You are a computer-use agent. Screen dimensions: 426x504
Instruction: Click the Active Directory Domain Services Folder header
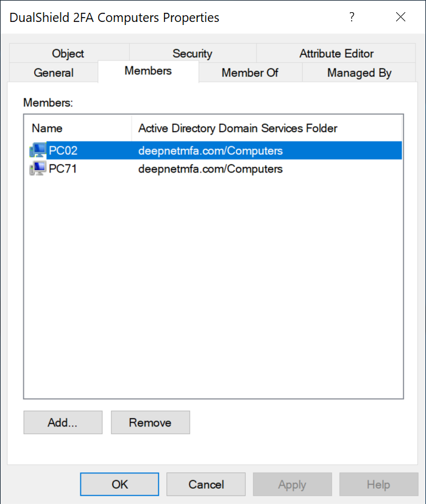pyautogui.click(x=238, y=129)
